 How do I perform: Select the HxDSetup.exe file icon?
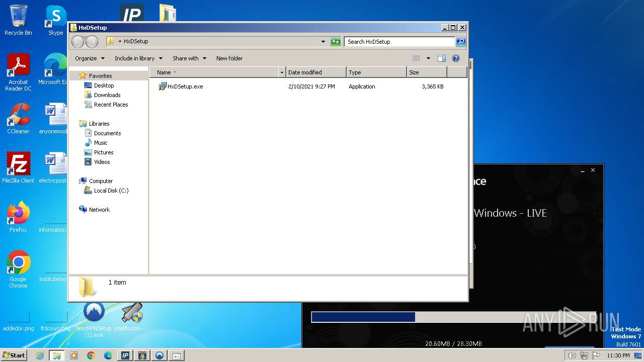163,86
